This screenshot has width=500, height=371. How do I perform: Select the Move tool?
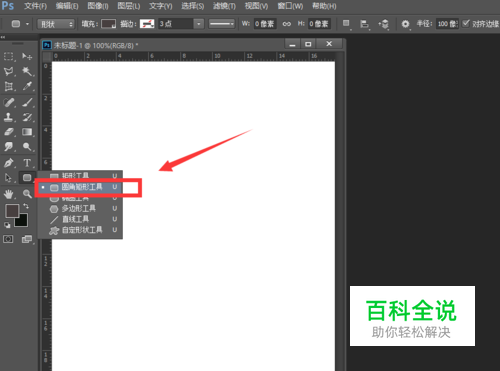[27, 56]
